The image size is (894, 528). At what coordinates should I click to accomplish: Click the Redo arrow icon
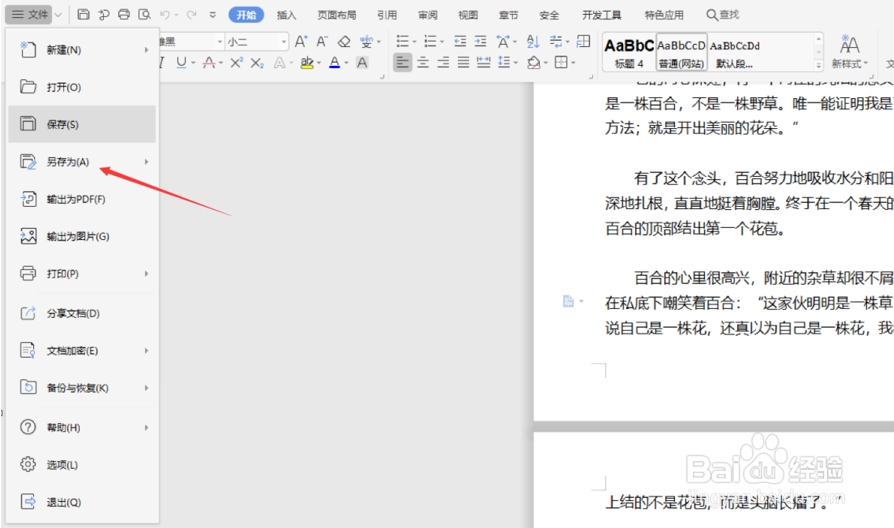pyautogui.click(x=191, y=15)
